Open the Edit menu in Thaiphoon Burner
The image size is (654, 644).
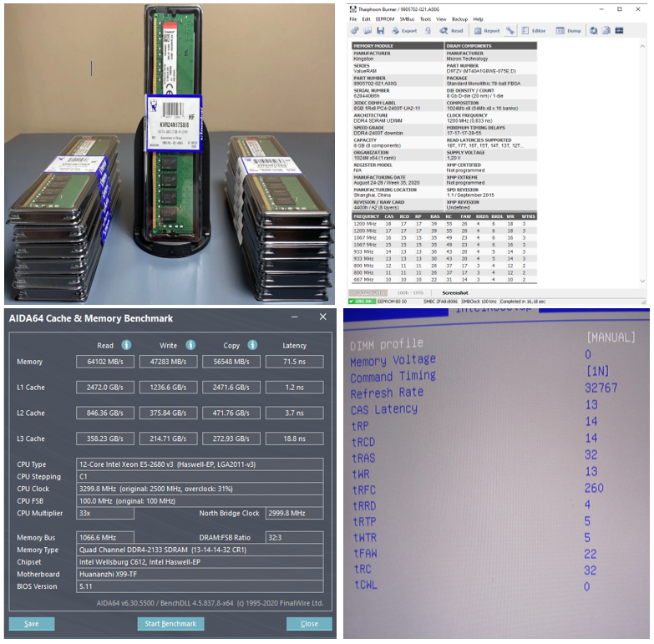366,19
